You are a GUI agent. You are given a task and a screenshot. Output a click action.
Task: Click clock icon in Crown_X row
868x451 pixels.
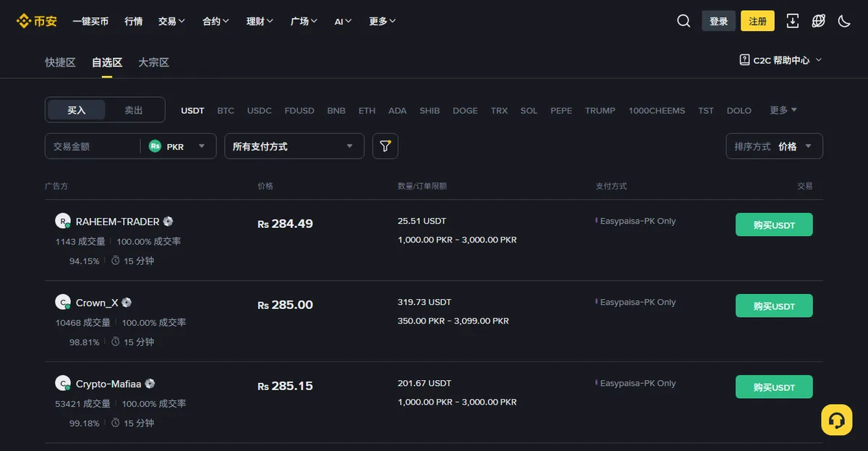pyautogui.click(x=115, y=342)
